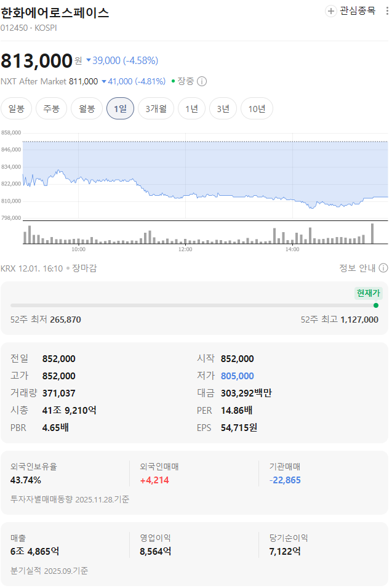Click the 분기실적 2025.09.기준 note
The image size is (392, 588).
49,571
